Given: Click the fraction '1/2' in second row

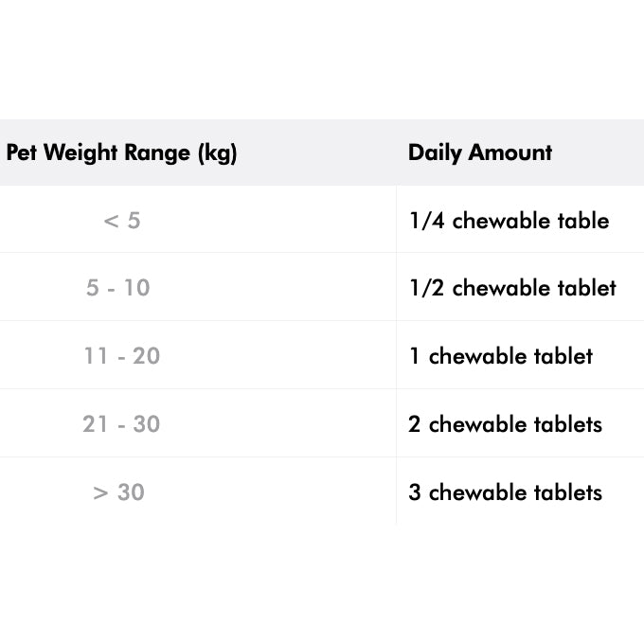Looking at the screenshot, I should click(426, 288).
